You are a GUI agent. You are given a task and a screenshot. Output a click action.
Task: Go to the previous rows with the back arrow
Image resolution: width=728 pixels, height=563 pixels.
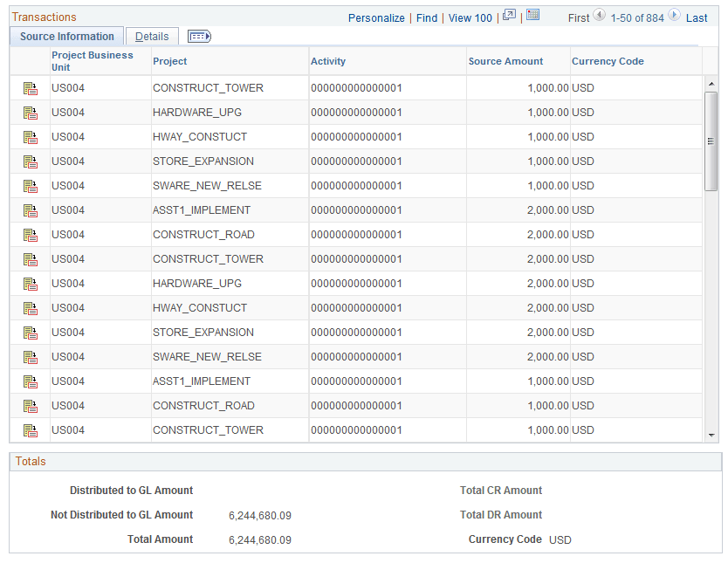(599, 16)
